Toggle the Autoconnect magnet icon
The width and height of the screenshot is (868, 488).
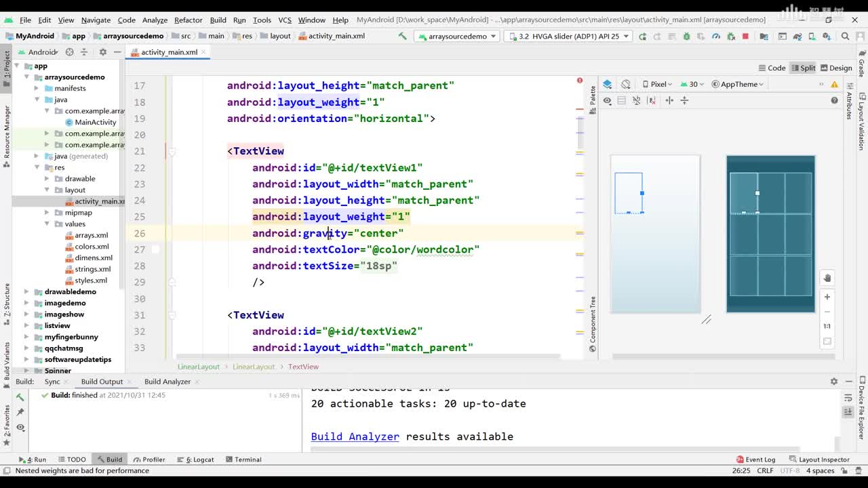[x=636, y=100]
